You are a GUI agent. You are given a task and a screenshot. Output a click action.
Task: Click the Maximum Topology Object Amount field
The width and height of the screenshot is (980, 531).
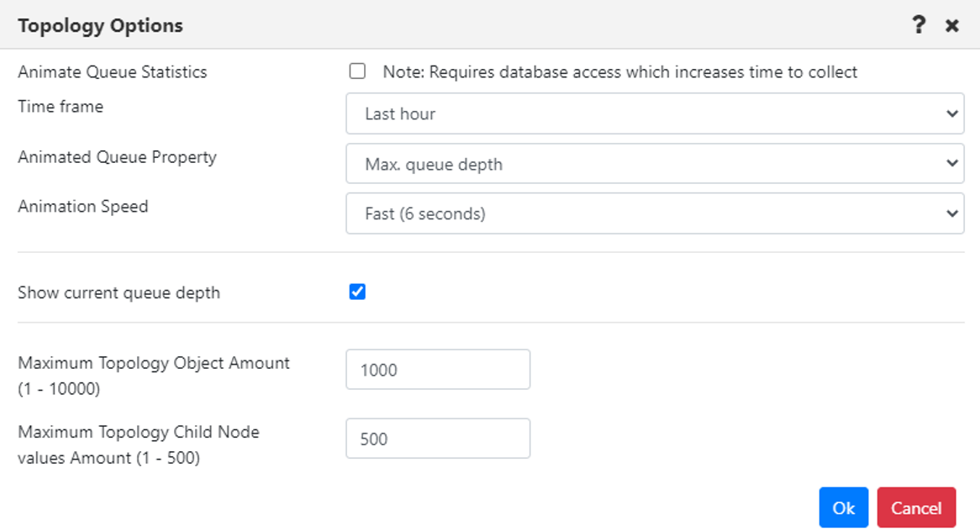pyautogui.click(x=438, y=370)
